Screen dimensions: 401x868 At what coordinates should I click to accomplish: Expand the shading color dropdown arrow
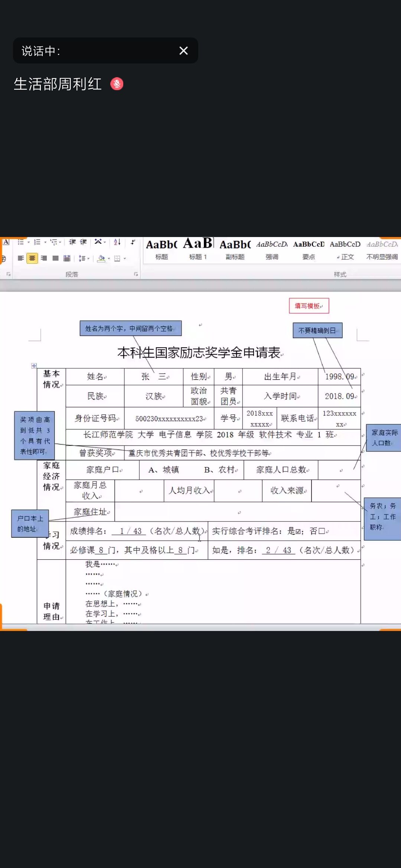(x=109, y=259)
